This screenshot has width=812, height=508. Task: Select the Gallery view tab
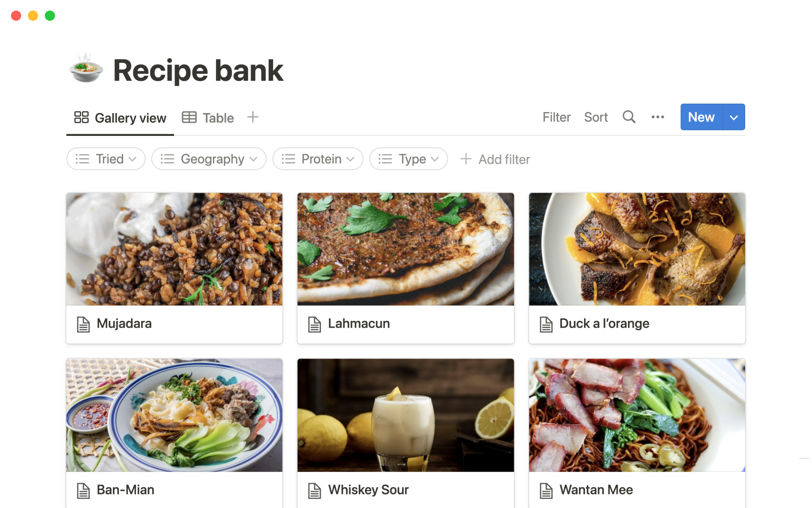(x=120, y=118)
